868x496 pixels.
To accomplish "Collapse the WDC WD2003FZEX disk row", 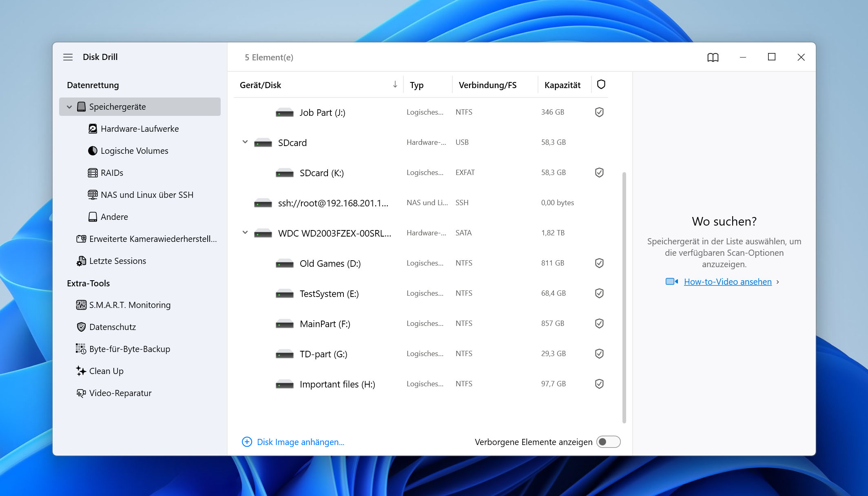I will coord(245,232).
